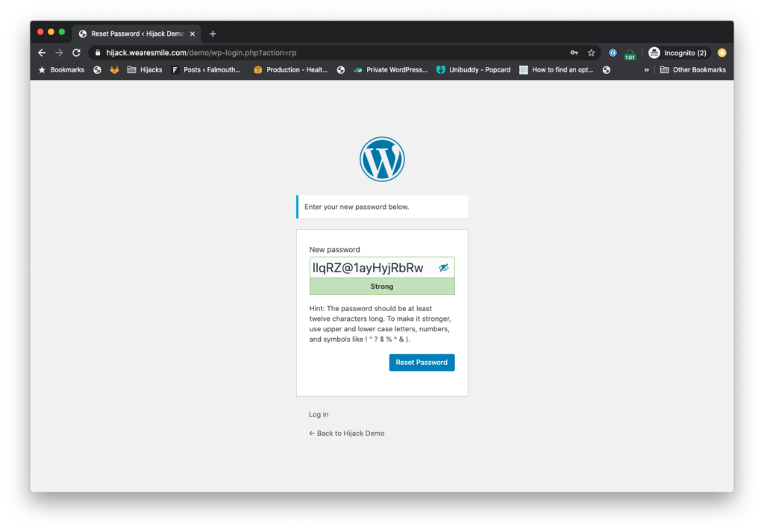Open the Private WordPress... bookmark
The image size is (764, 532).
click(391, 69)
